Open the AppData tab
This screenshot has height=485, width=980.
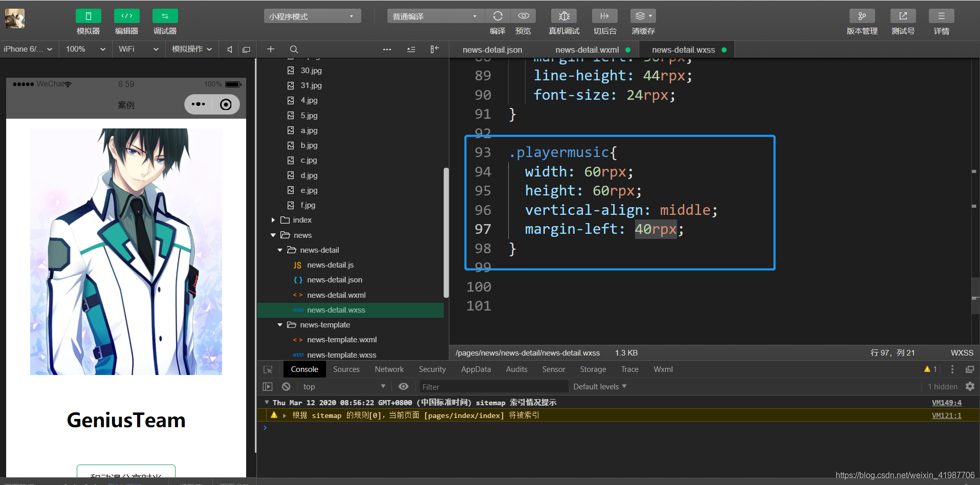(x=476, y=369)
